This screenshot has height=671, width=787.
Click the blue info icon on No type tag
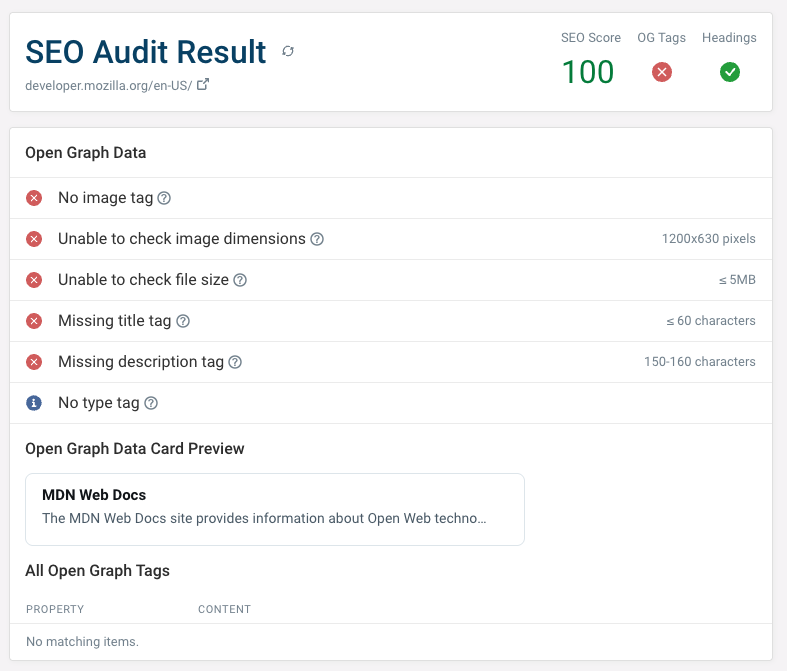click(34, 403)
